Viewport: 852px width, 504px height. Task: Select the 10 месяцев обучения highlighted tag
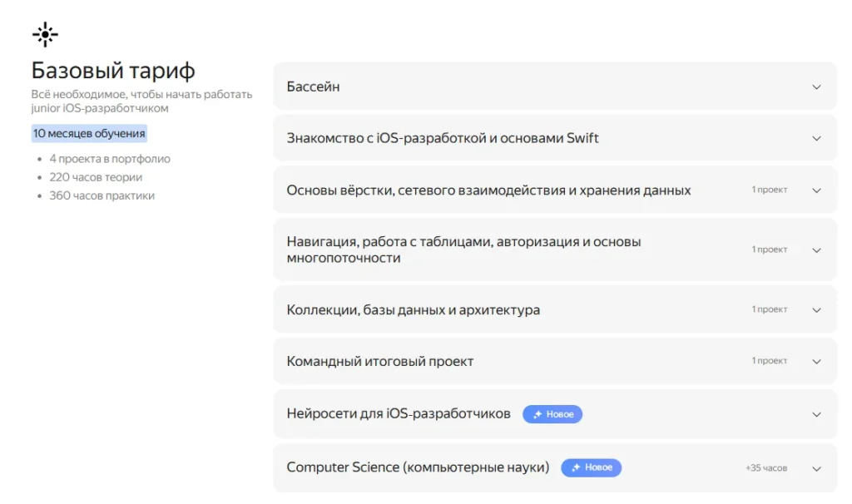point(88,132)
